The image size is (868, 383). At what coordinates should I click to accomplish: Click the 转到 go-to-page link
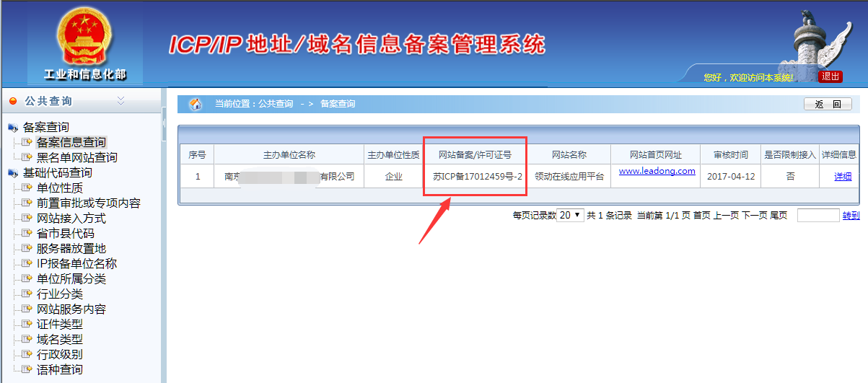851,215
